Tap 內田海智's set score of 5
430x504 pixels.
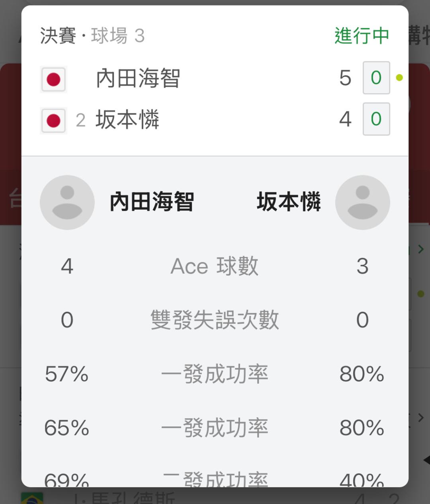tap(345, 78)
